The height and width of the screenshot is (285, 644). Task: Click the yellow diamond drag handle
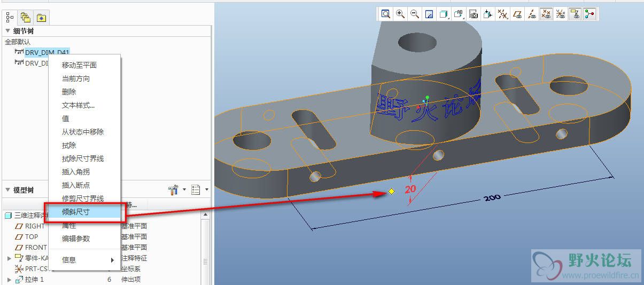coord(391,191)
